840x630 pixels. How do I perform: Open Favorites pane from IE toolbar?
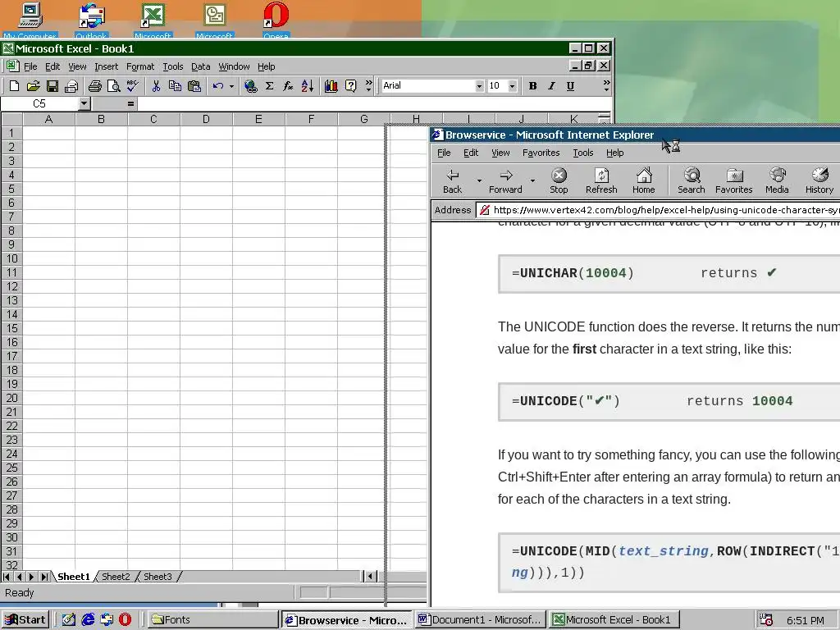click(734, 181)
